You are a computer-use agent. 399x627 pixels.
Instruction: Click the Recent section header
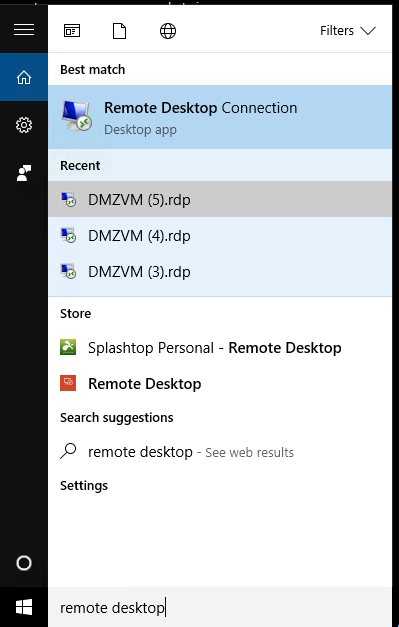pos(80,166)
